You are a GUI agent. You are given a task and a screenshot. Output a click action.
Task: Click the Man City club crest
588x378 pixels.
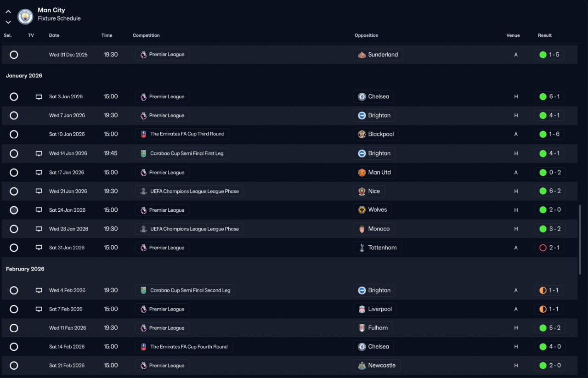point(25,17)
